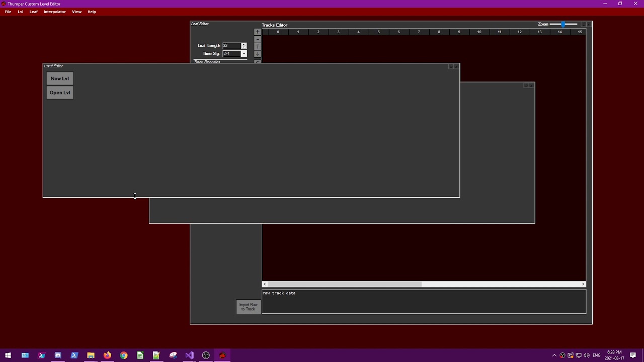Move track down with the down-arrow button
The image size is (644, 362).
[258, 54]
